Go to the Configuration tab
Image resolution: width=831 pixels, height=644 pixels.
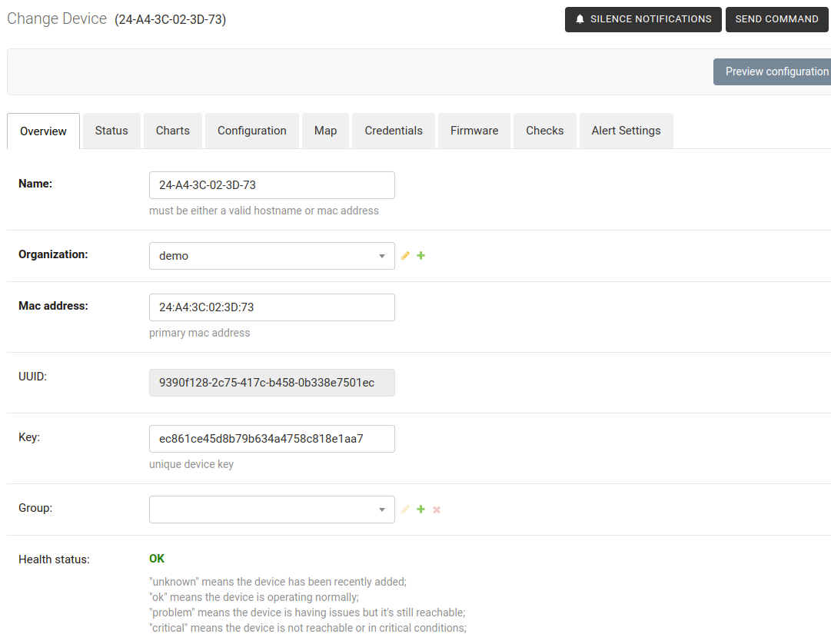(251, 131)
